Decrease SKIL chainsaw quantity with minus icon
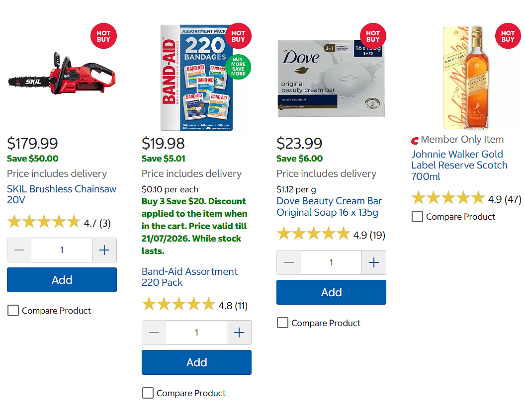525x420 pixels. click(19, 250)
